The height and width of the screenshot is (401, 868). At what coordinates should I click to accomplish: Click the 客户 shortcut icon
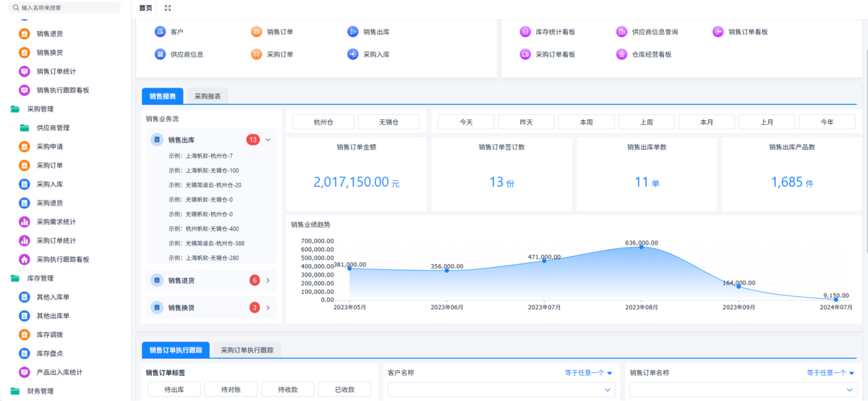pos(160,32)
